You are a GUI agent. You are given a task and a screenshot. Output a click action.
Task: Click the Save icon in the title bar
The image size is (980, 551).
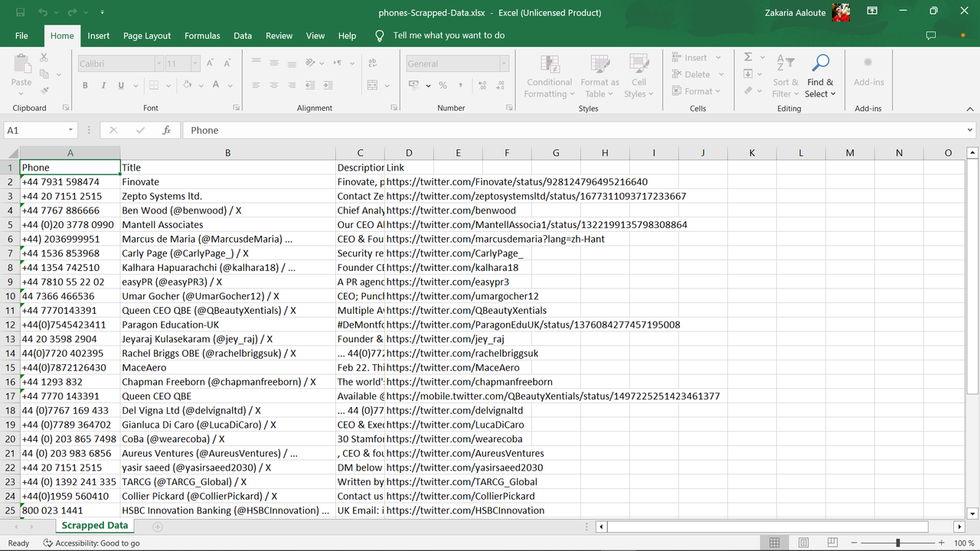(x=21, y=12)
